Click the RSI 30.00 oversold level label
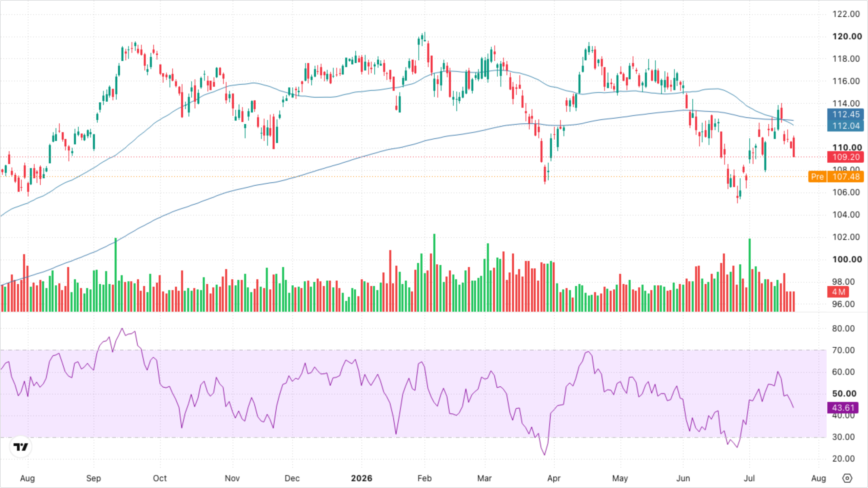The width and height of the screenshot is (868, 488). coord(843,437)
